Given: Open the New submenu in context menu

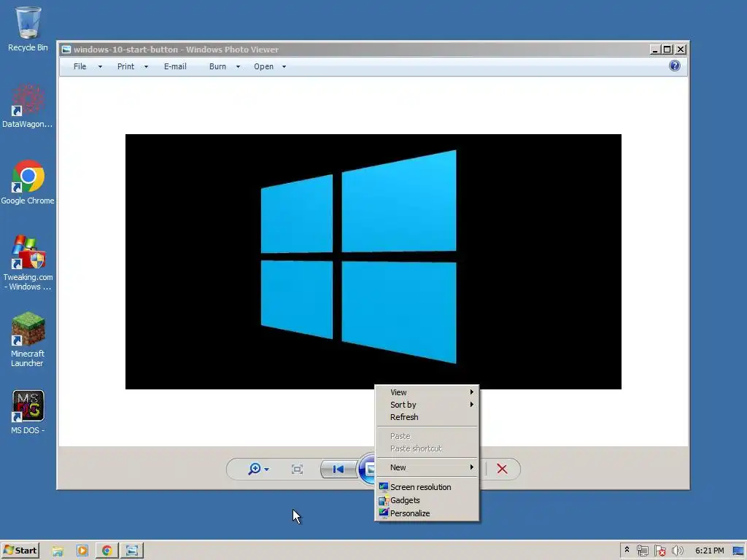Looking at the screenshot, I should [x=427, y=467].
